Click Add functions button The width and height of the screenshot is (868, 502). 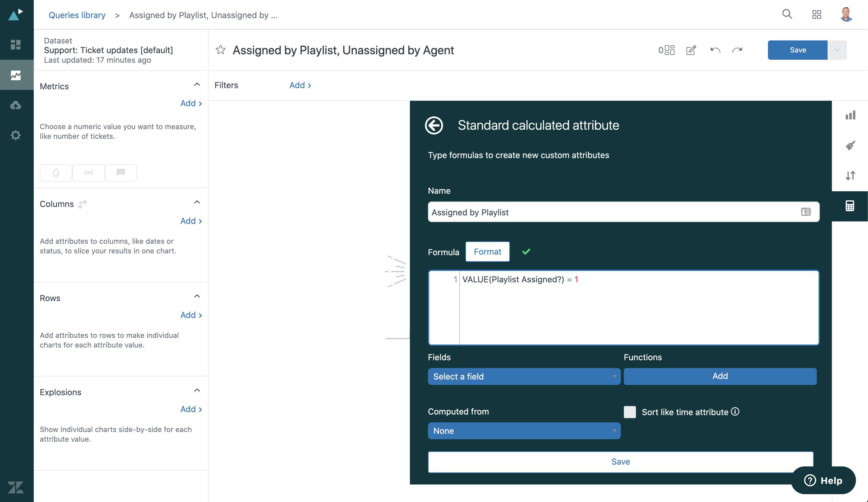(720, 376)
